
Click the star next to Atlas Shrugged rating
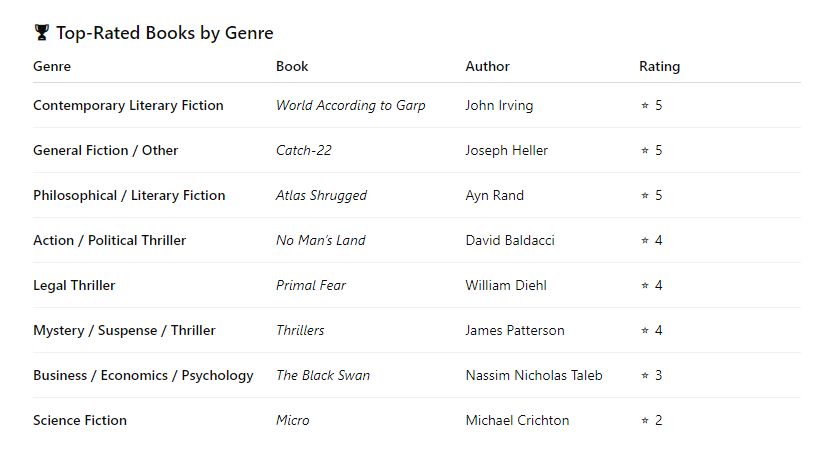645,195
